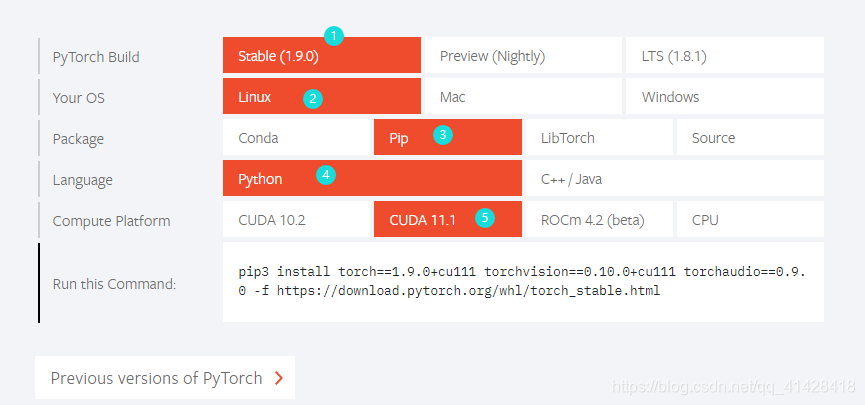Click the pip3 install command text
This screenshot has height=405, width=865.
[x=522, y=281]
